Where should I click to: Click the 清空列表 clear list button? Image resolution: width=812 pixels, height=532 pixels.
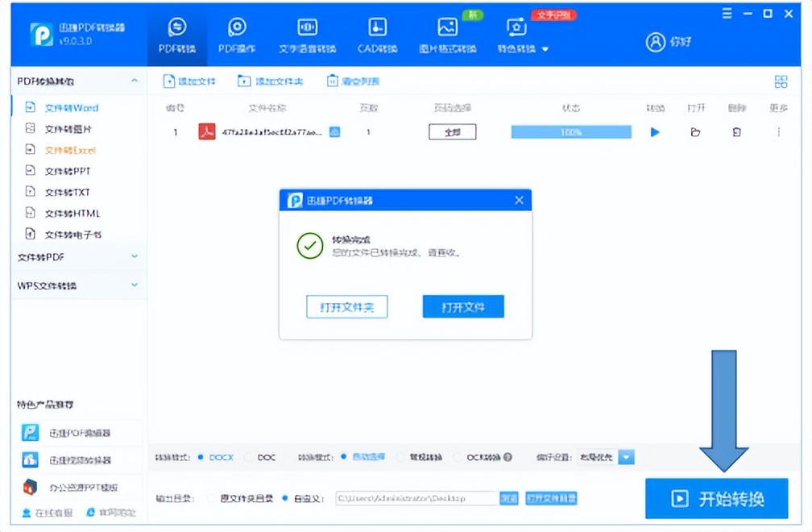[x=353, y=81]
